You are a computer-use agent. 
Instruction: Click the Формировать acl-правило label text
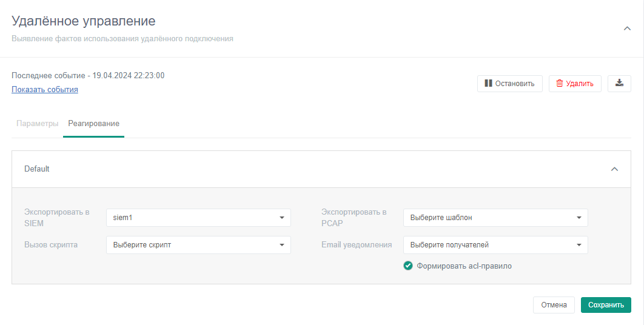[464, 266]
